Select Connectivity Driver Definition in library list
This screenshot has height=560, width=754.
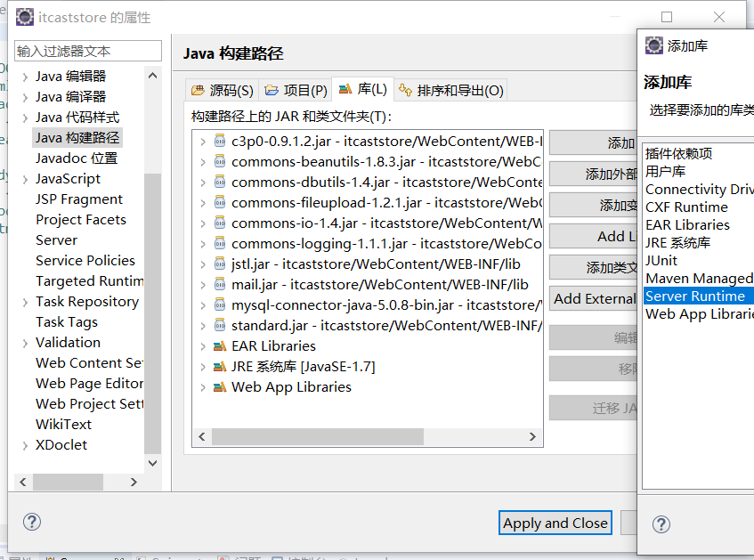[699, 189]
